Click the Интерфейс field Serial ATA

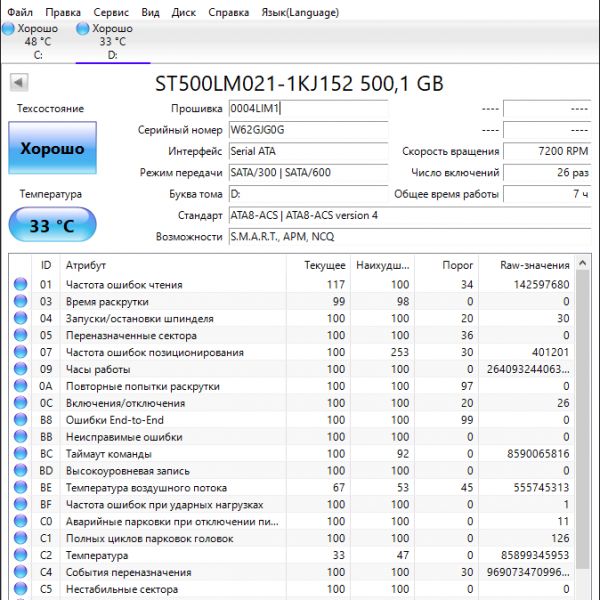(308, 152)
